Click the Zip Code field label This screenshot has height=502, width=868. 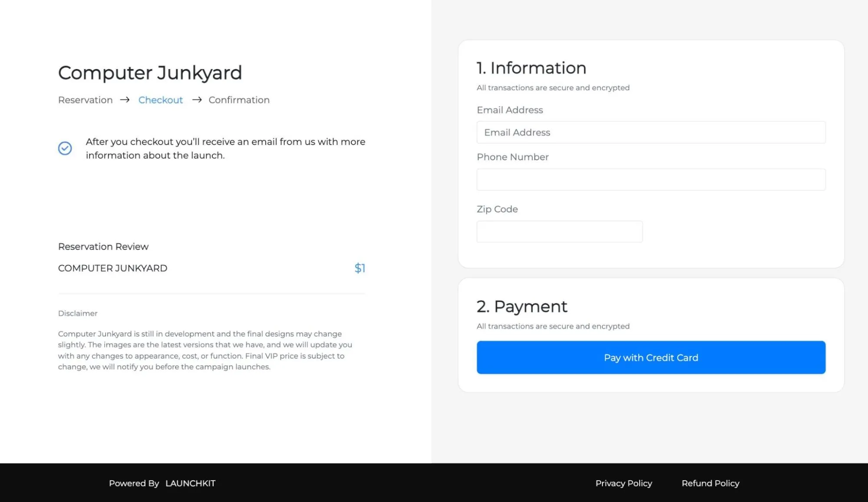pos(497,209)
